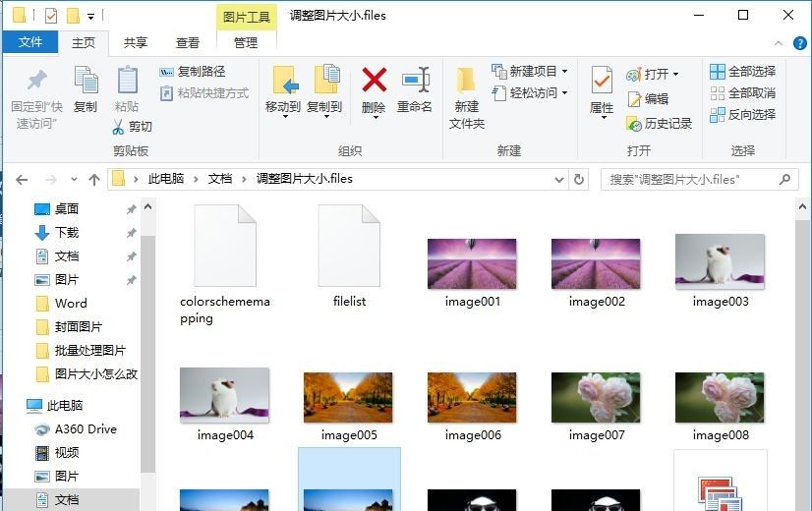This screenshot has width=812, height=511.
Task: Click the search magnifier icon
Action: 784,179
